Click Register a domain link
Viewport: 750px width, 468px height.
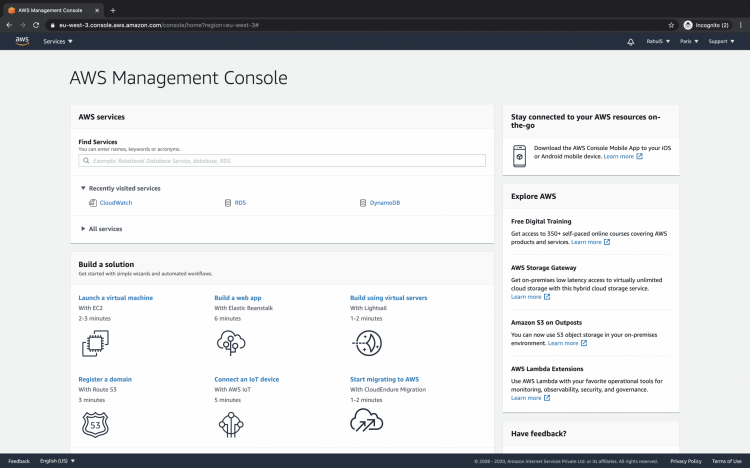(105, 379)
